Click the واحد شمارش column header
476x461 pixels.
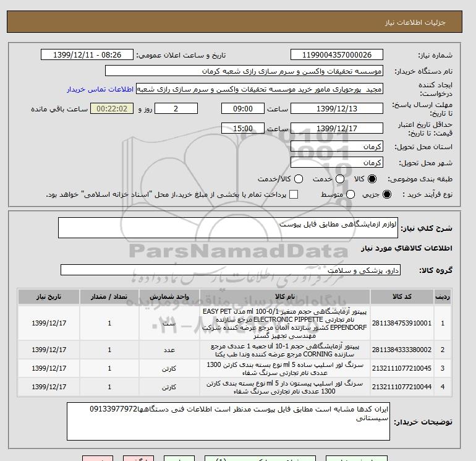coord(169,296)
